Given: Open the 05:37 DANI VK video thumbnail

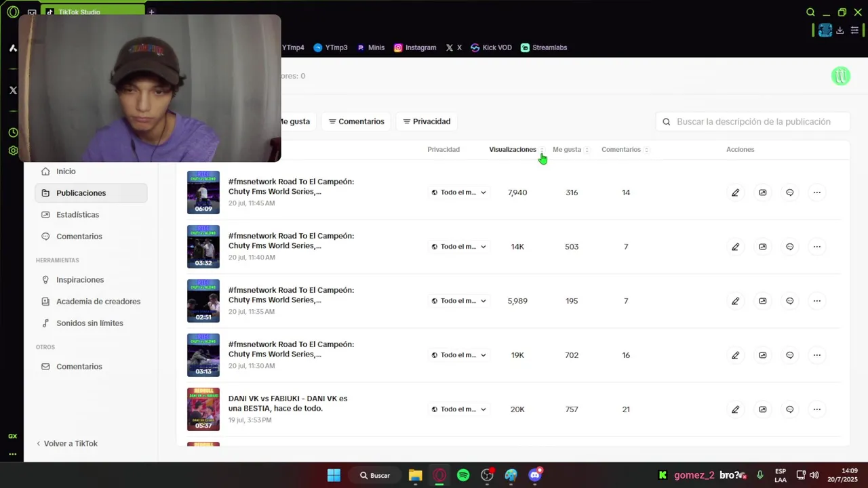Looking at the screenshot, I should (203, 409).
